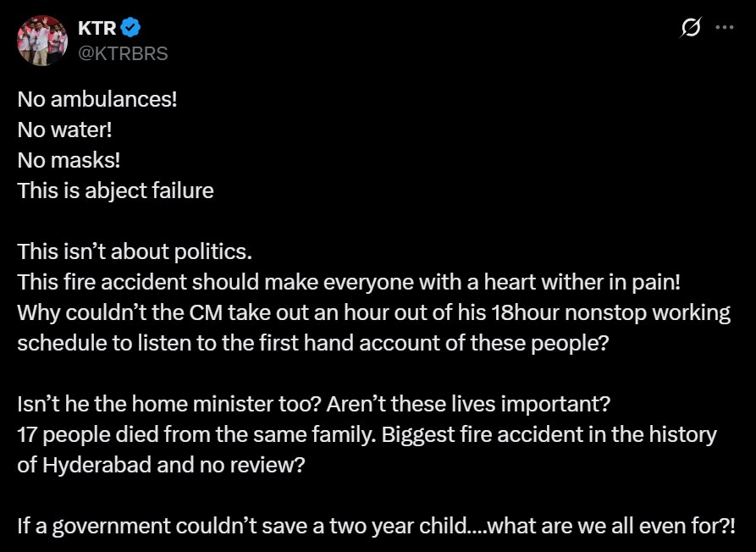This screenshot has height=552, width=756.
Task: Click the phrase "Biggest fire accident in the history"
Action: [x=549, y=435]
